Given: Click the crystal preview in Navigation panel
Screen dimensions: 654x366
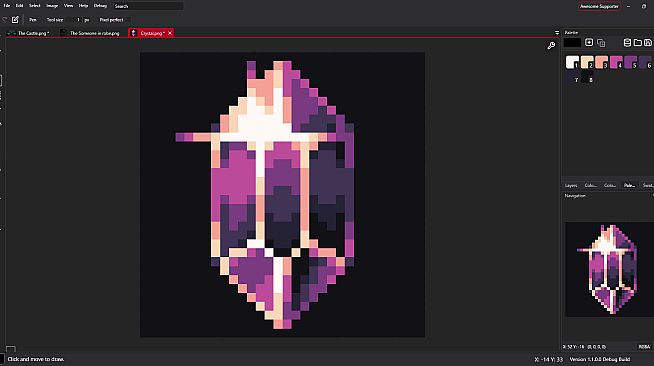Looking at the screenshot, I should tap(609, 269).
